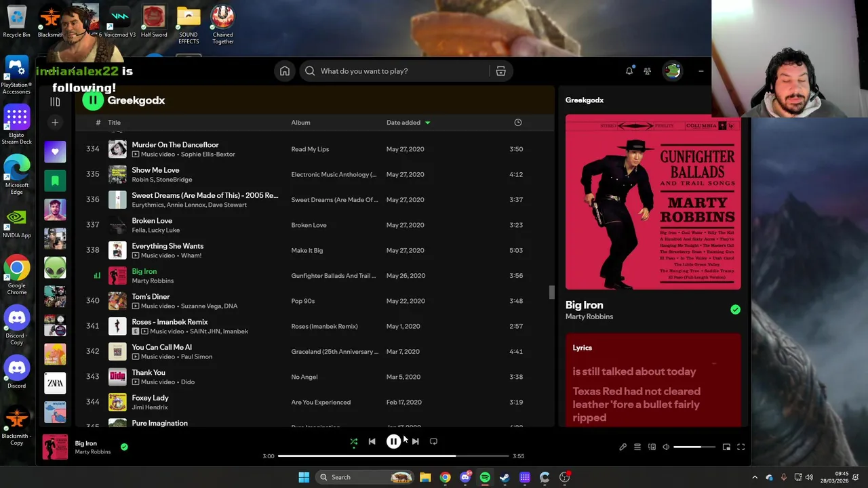Toggle the lyrics microphone icon

[x=623, y=447]
